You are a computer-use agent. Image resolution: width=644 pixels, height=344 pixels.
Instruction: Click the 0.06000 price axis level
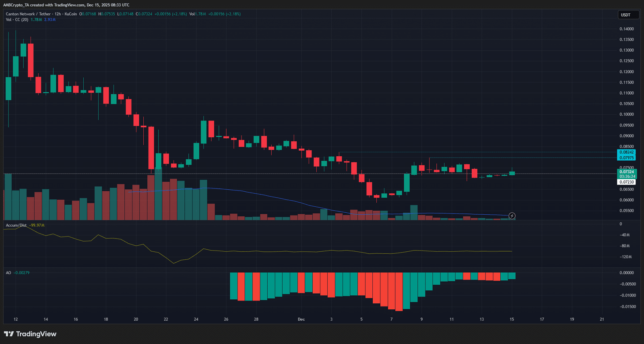pyautogui.click(x=626, y=200)
